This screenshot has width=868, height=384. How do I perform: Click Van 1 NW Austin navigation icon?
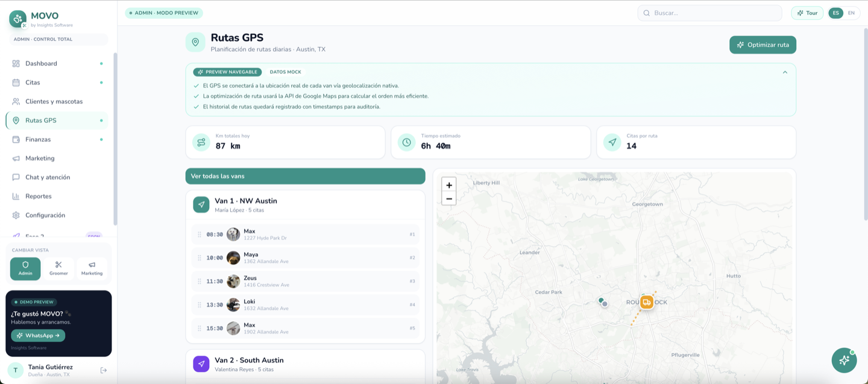201,205
